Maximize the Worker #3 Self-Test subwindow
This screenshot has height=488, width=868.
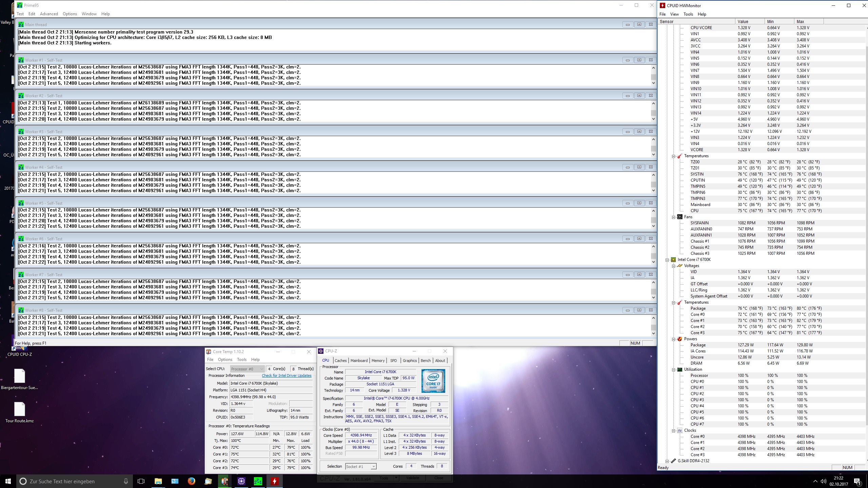pos(639,131)
